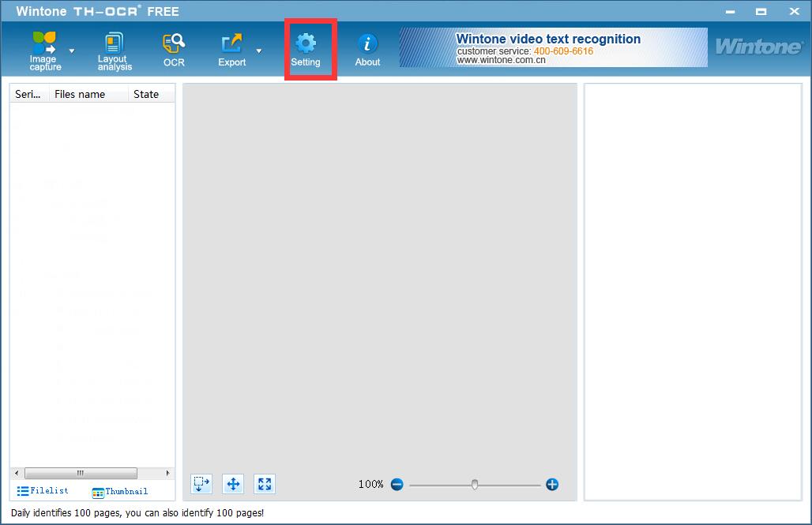812x525 pixels.
Task: Select the region selection tool below the preview
Action: pos(201,484)
